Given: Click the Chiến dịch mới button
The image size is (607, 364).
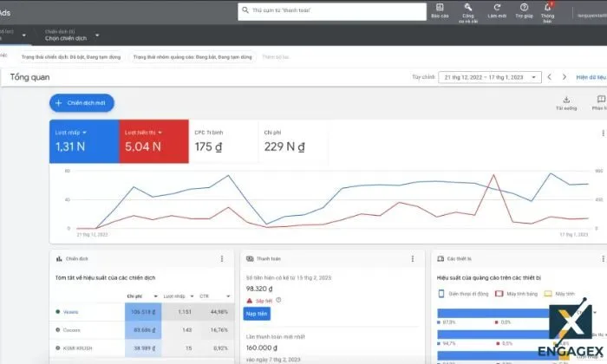Looking at the screenshot, I should point(82,102).
